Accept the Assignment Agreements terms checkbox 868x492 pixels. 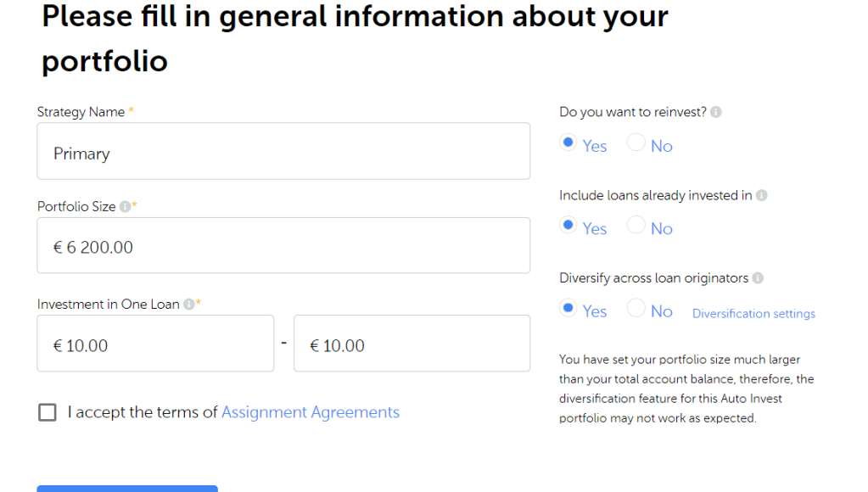click(x=48, y=413)
